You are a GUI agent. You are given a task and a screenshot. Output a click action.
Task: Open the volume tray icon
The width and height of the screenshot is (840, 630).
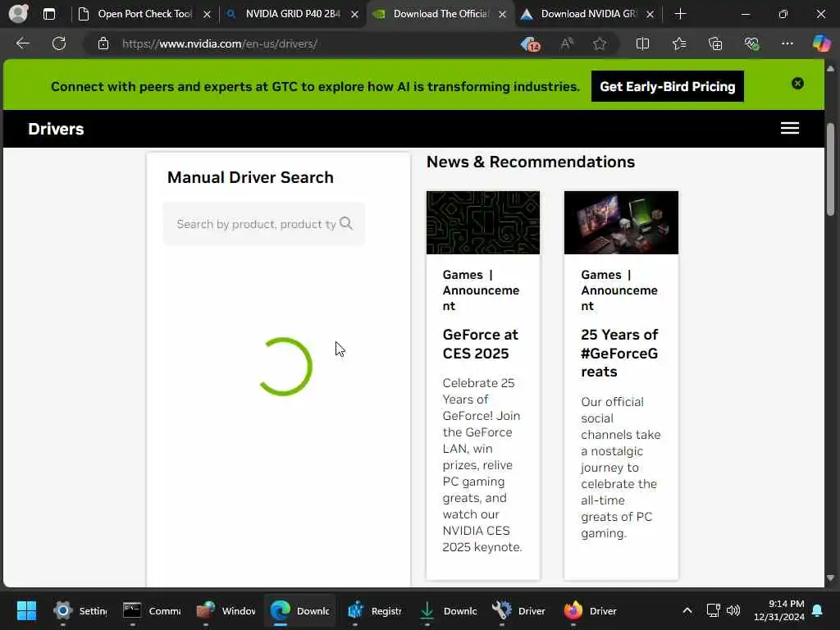(x=733, y=610)
